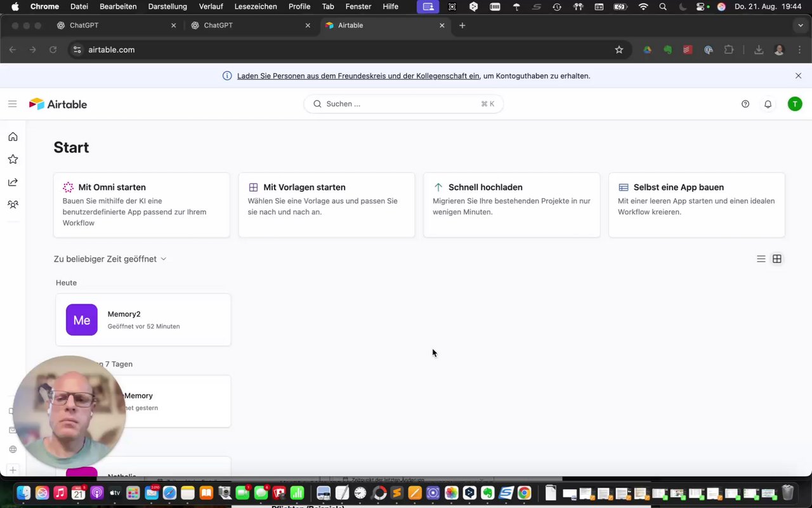812x508 pixels.
Task: Open Google Chrome in the Dock
Action: click(524, 493)
